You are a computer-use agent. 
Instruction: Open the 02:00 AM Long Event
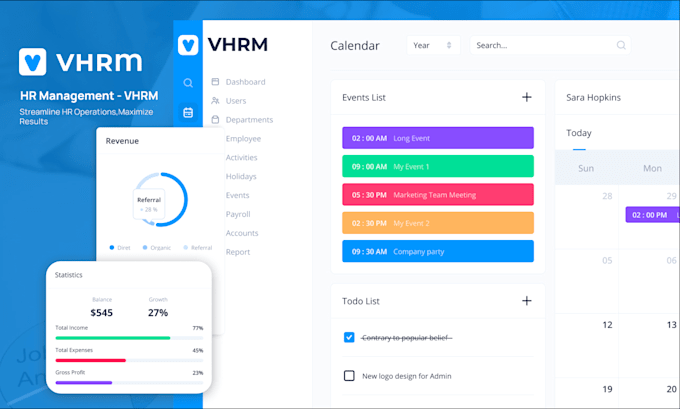tap(438, 138)
